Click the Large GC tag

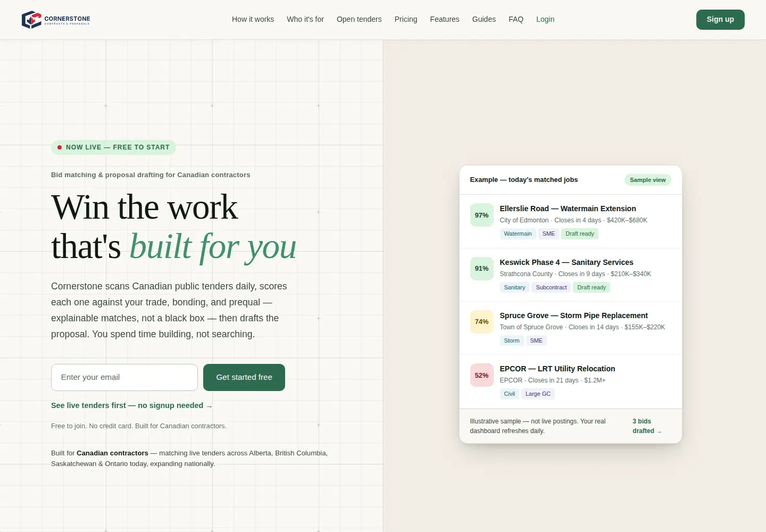pyautogui.click(x=538, y=394)
